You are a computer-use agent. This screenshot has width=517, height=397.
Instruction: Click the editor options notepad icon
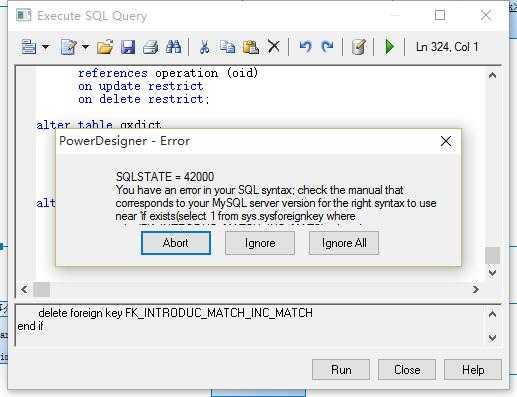coord(359,47)
